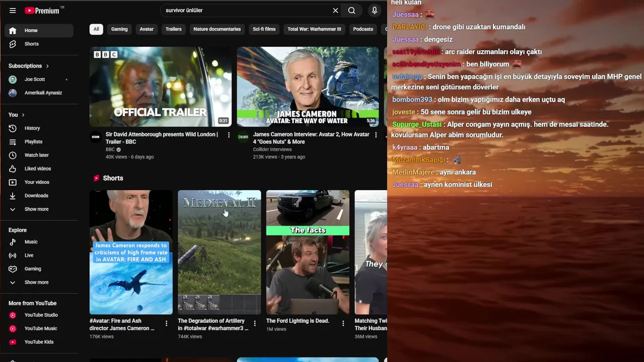Image resolution: width=644 pixels, height=362 pixels.
Task: Open James Cameron Interview video title
Action: [311, 138]
